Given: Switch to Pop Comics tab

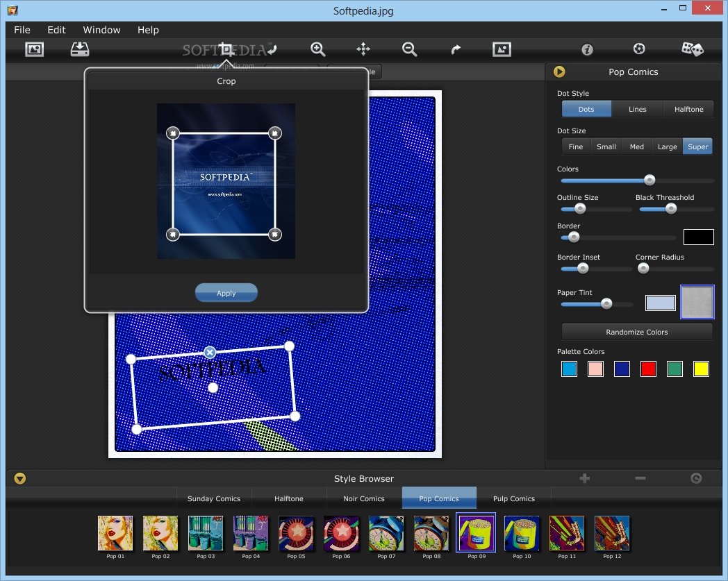Looking at the screenshot, I should click(439, 498).
